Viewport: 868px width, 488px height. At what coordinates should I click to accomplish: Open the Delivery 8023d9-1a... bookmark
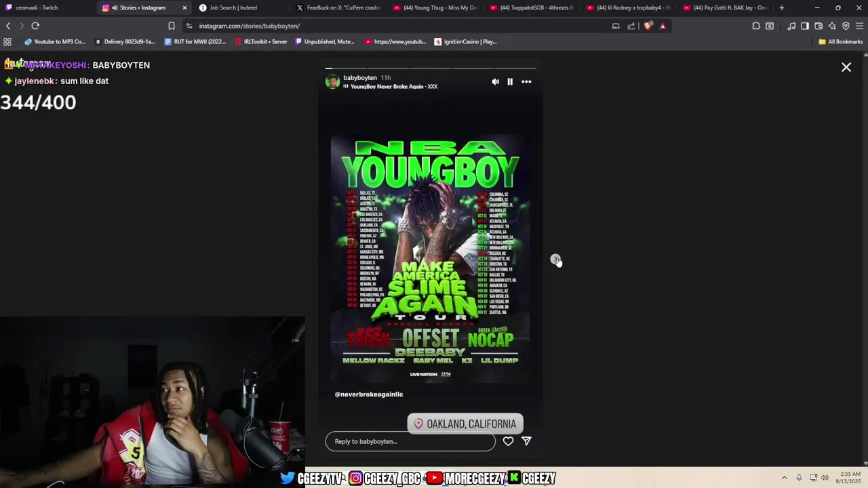125,41
